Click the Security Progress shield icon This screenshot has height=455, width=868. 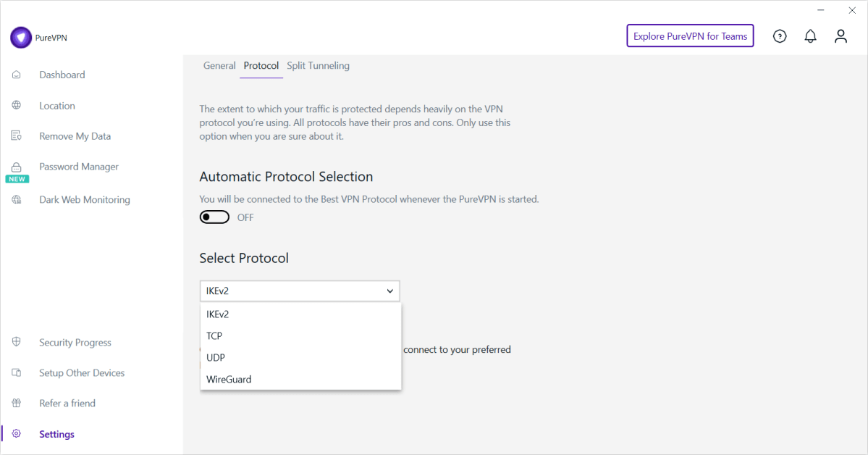click(17, 342)
